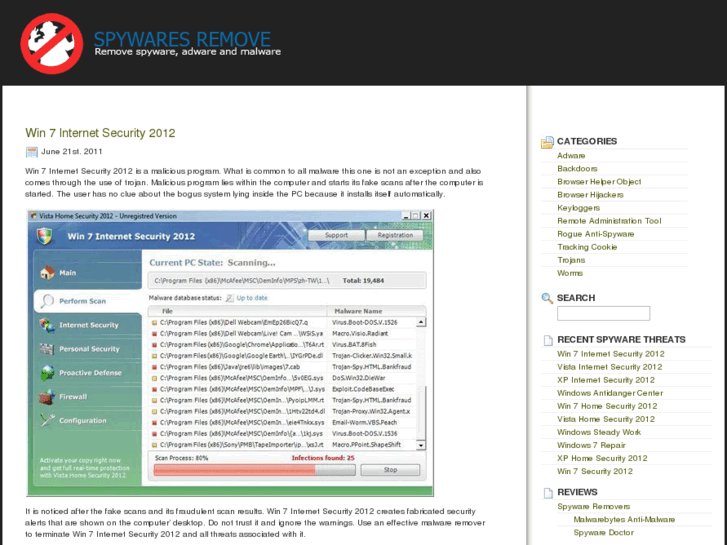Viewport: 727px width, 545px height.
Task: Select the Firewall brick icon
Action: 47,397
